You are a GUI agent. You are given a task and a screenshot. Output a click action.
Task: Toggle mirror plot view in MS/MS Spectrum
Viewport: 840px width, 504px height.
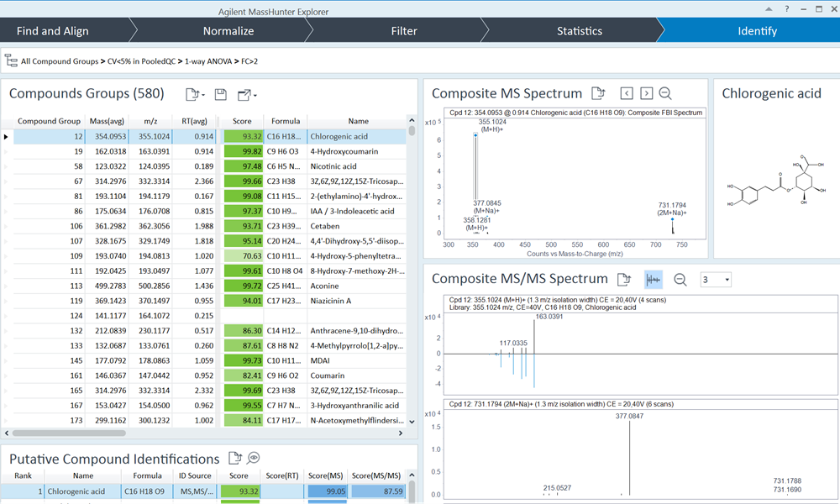tap(653, 279)
